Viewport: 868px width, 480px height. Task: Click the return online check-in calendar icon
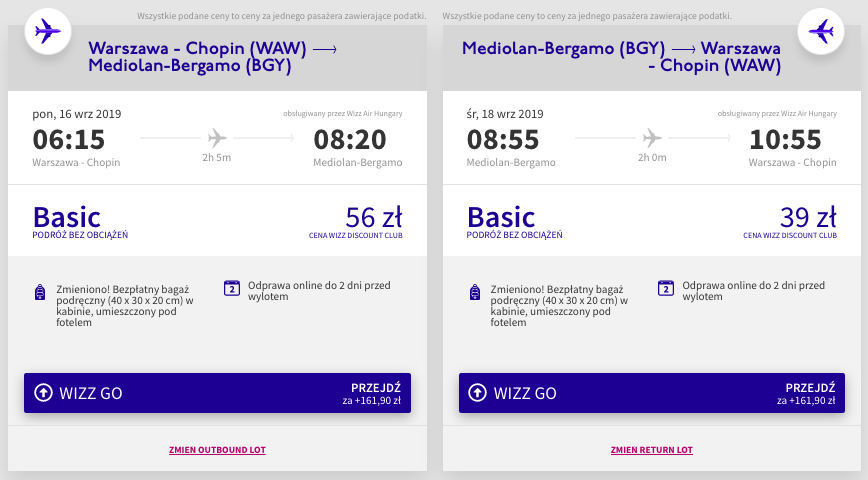pyautogui.click(x=665, y=289)
